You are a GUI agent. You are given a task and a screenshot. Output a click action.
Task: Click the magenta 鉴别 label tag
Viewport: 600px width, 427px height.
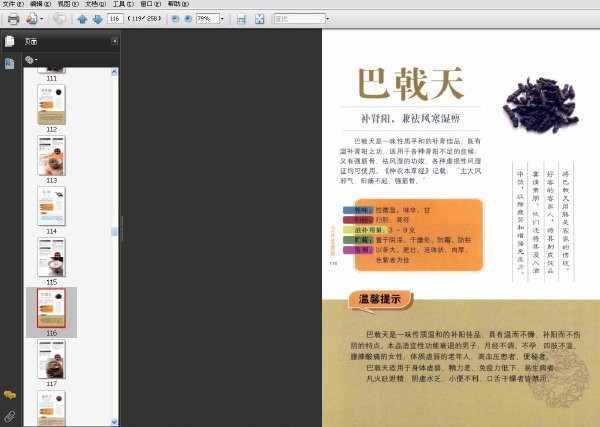(x=358, y=250)
